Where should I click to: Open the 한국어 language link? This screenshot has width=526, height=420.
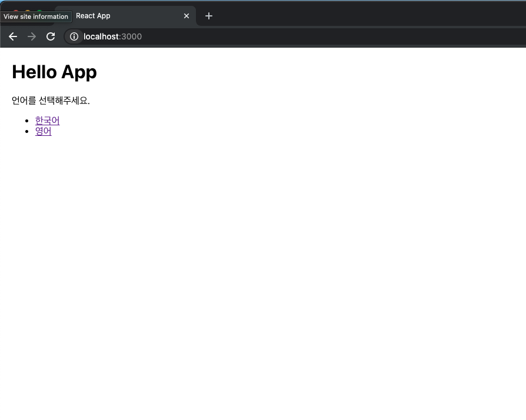coord(46,121)
